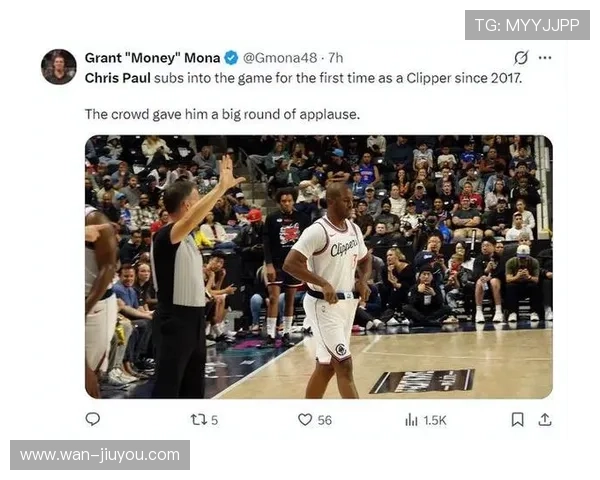This screenshot has height=480, width=600.
Task: Click the bold Chris Paul text
Action: [x=117, y=78]
